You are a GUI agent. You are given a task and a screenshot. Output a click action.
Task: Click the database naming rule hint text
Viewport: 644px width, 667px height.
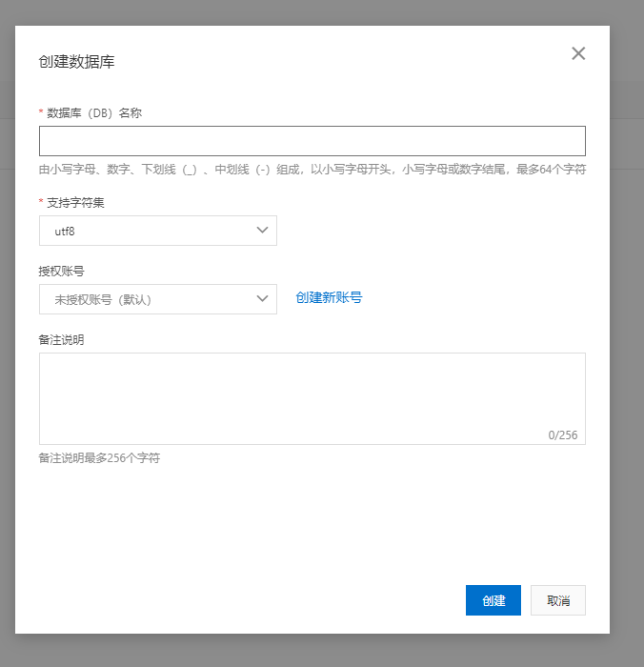click(312, 170)
